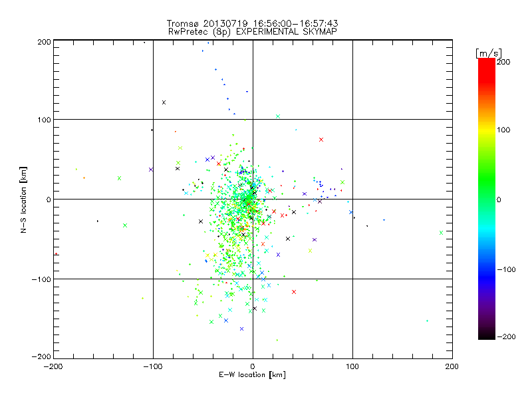Click the "0" tick label on the N-S axis
Screen dimensions: 532x399
(x=49, y=199)
